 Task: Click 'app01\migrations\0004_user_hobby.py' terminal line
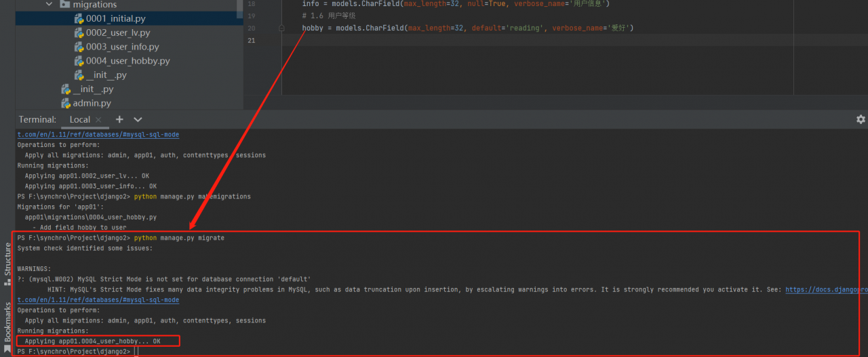pos(91,217)
